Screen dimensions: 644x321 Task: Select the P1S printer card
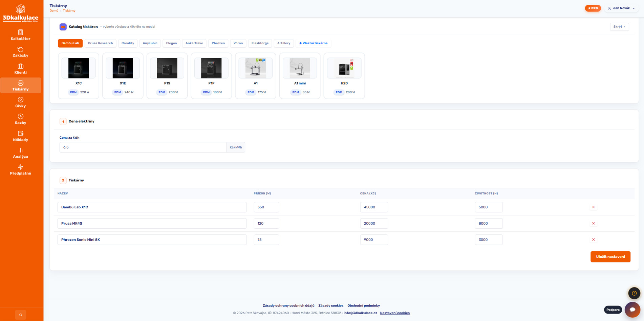click(167, 76)
